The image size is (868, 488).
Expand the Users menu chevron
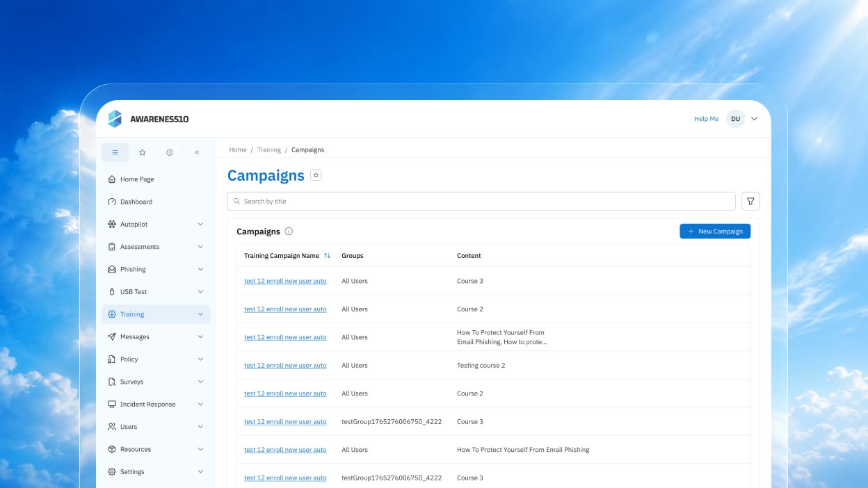click(200, 427)
